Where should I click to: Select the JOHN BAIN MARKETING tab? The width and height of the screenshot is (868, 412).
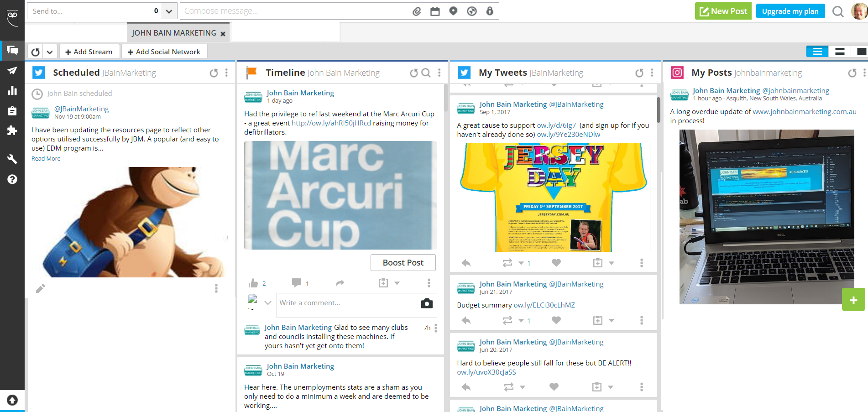tap(174, 33)
